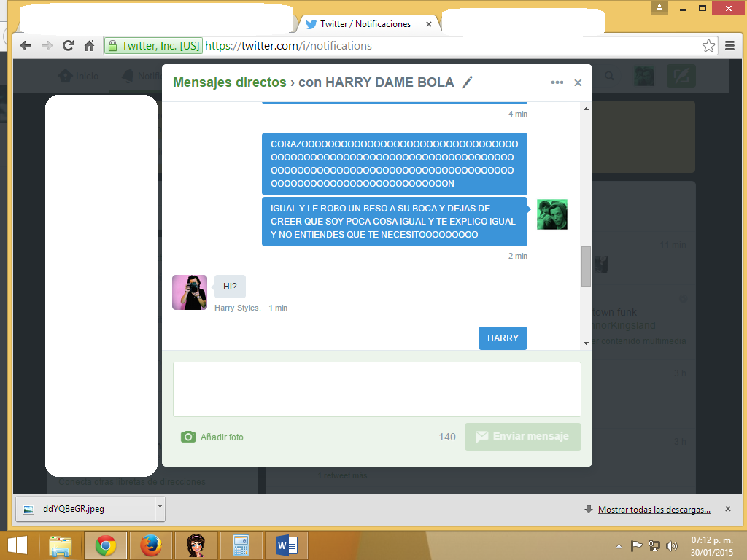The width and height of the screenshot is (747, 560).
Task: Bookmark this page with star icon
Action: 708,46
